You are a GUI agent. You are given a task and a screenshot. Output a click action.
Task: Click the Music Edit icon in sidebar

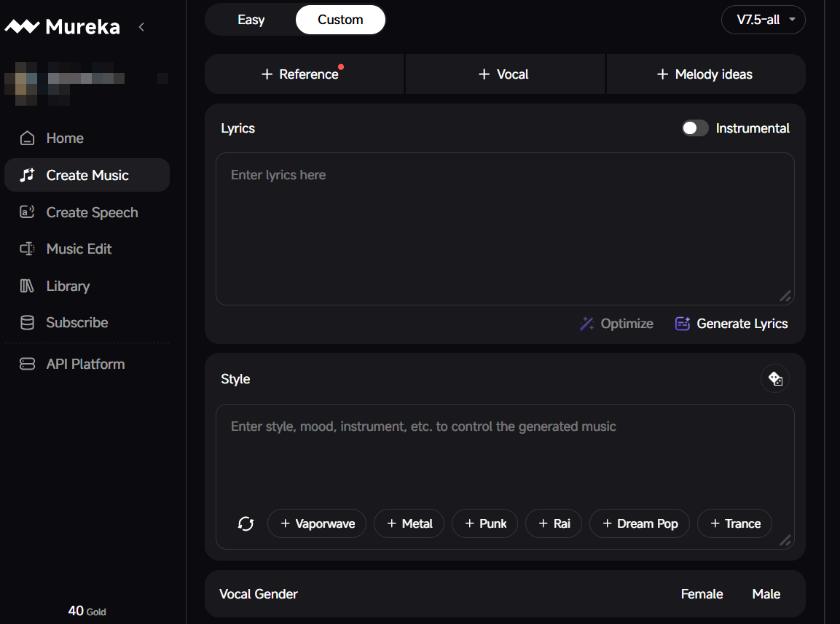click(x=27, y=249)
